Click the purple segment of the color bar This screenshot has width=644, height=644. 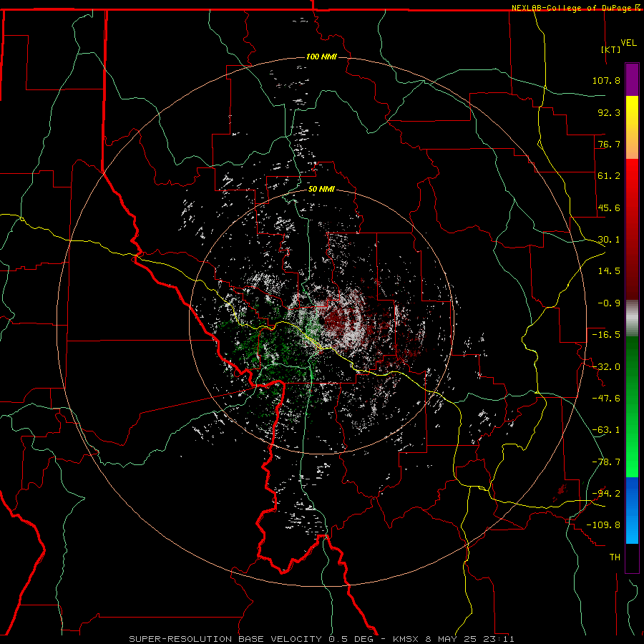pos(632,79)
